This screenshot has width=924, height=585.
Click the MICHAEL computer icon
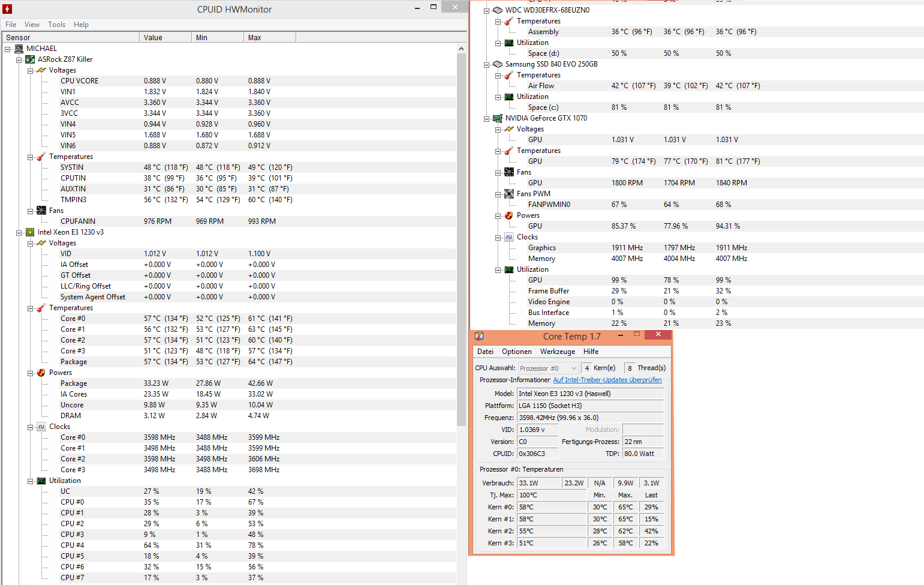pos(19,49)
